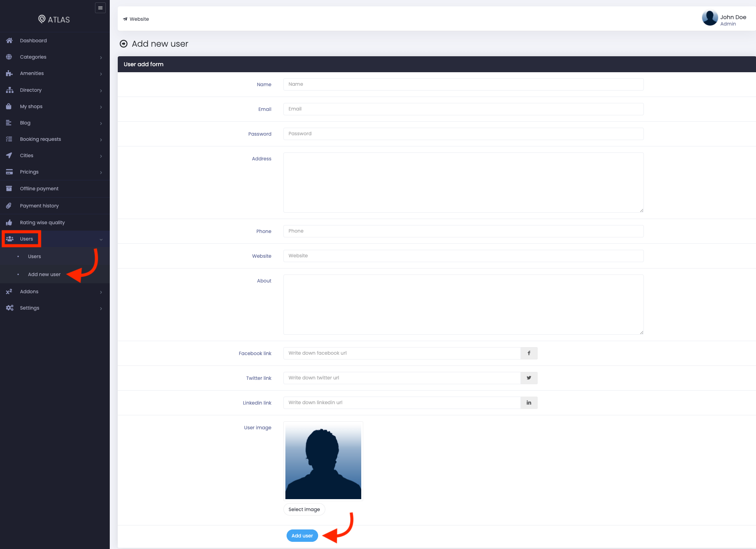
Task: Focus the Password input field
Action: pos(463,134)
